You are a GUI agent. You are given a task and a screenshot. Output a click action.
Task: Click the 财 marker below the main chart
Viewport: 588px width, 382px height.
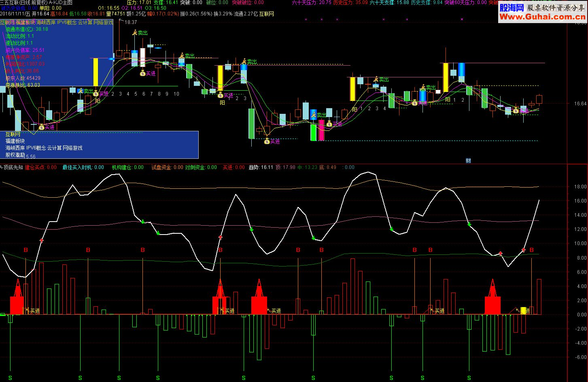tap(468, 161)
